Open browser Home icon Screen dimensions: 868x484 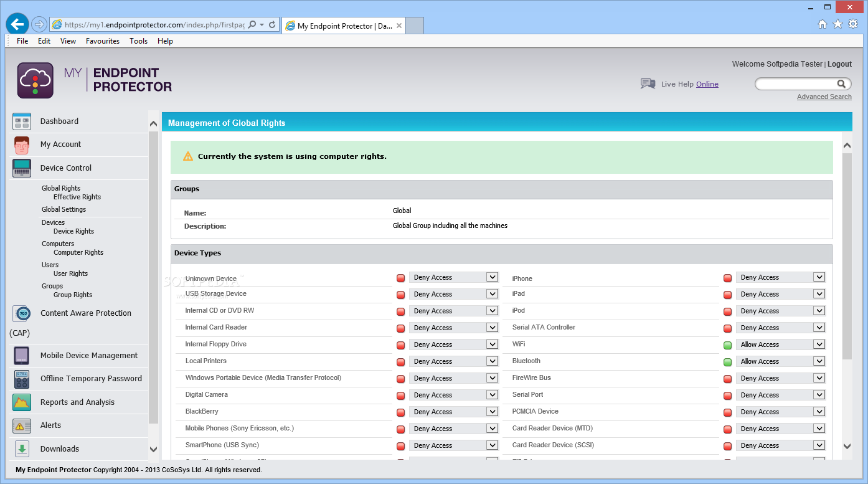point(823,24)
